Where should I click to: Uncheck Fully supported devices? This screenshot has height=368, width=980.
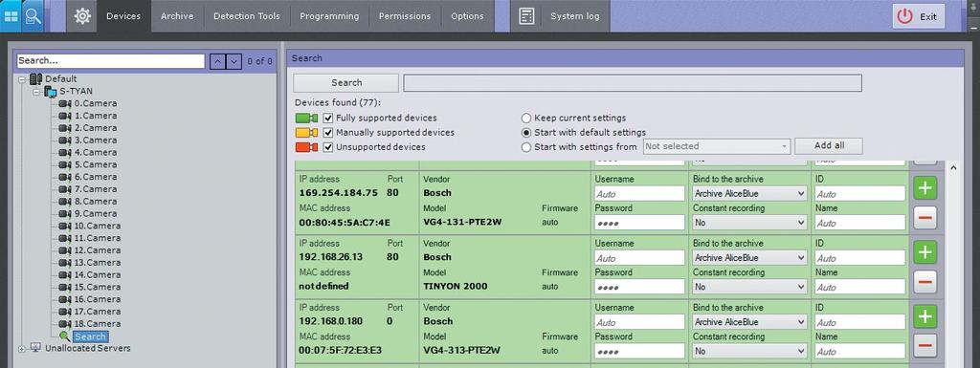pos(328,118)
